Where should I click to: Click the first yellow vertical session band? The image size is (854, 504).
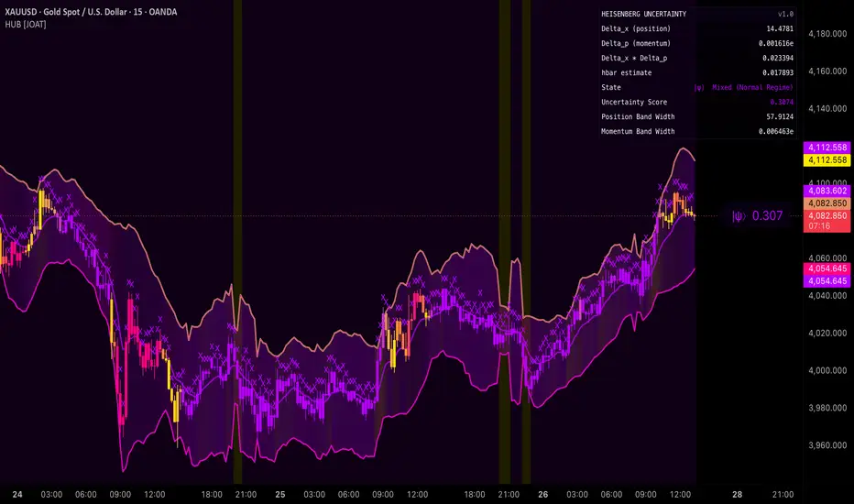tap(238, 242)
